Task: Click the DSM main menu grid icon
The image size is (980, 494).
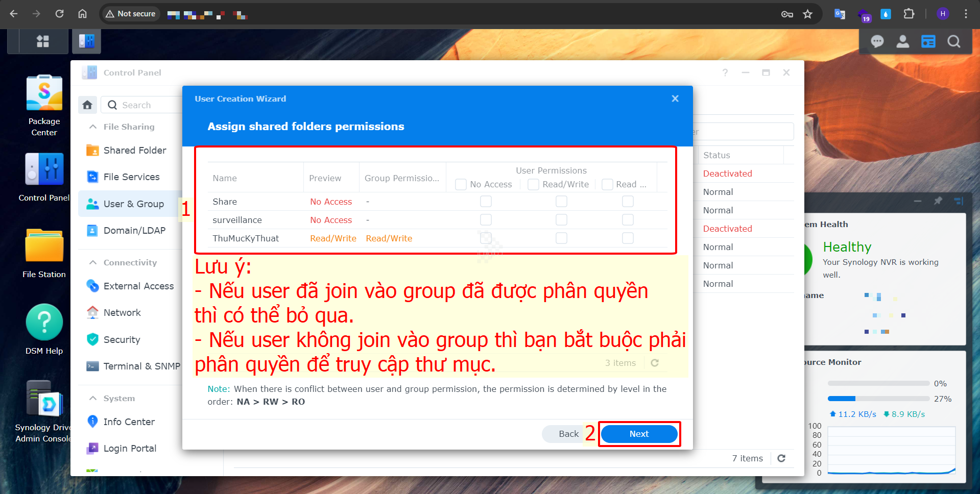Action: 43,41
